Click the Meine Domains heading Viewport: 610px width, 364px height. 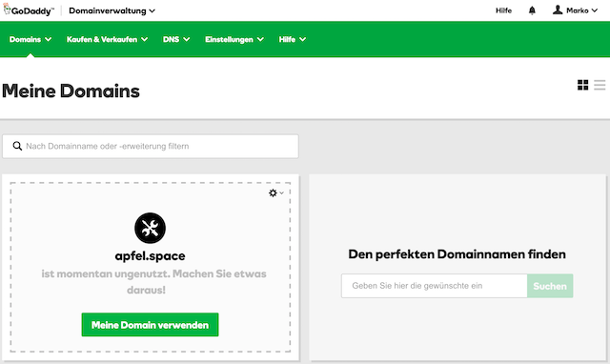[71, 91]
